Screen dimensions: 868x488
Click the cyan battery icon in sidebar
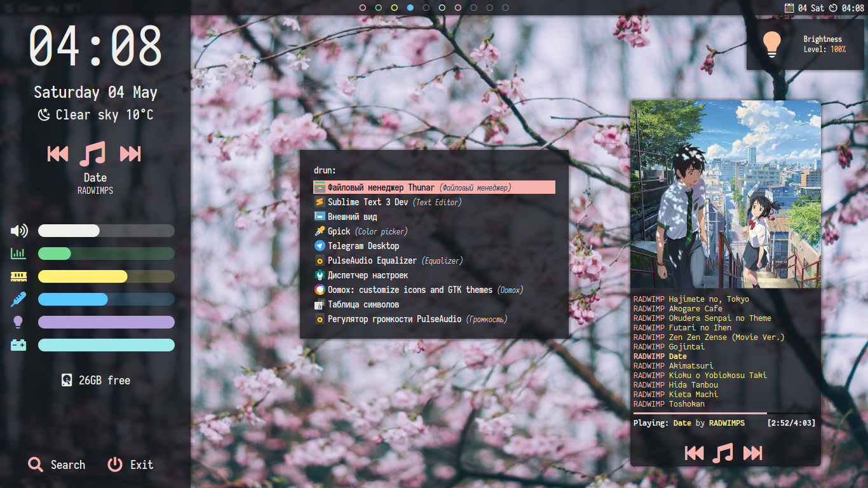[x=18, y=345]
